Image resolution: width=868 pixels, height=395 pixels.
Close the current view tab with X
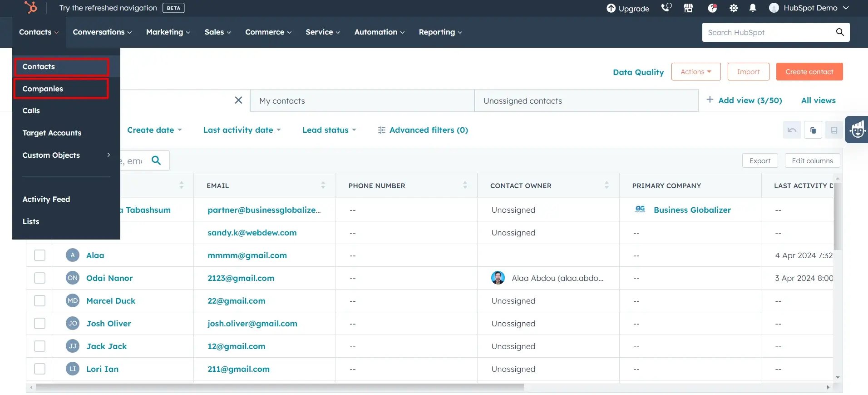coord(238,100)
